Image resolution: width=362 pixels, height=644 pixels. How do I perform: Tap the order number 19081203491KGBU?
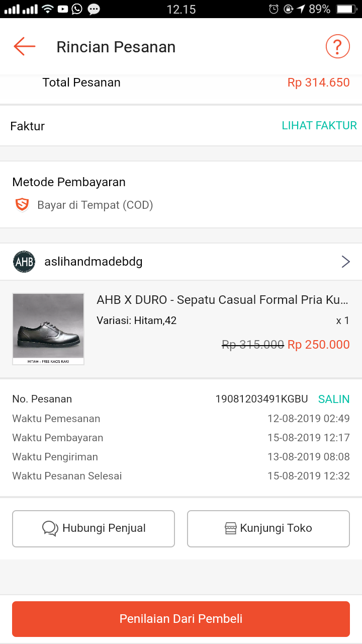click(x=261, y=399)
